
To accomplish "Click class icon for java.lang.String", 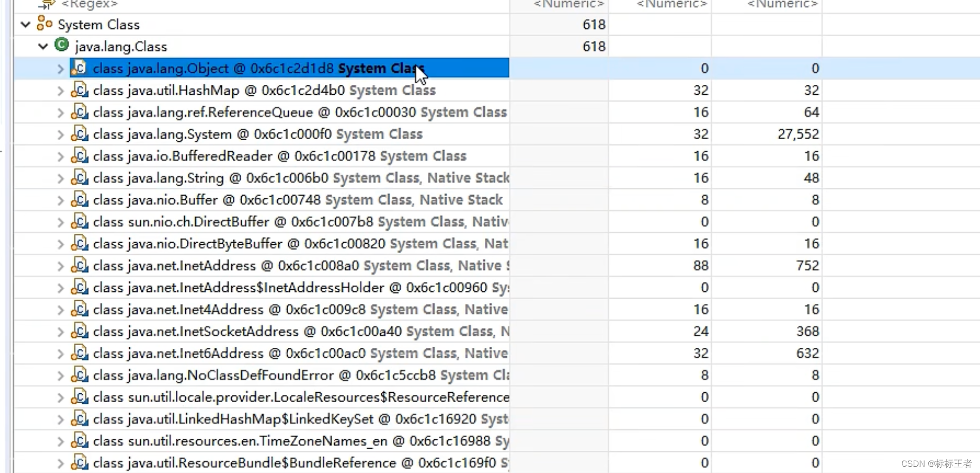I will click(x=79, y=177).
